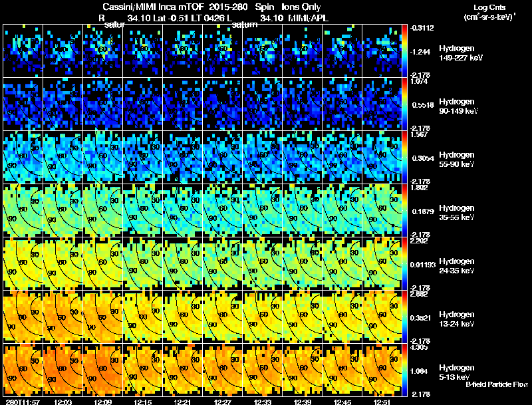Image resolution: width=532 pixels, height=405 pixels.
Task: Click the 2015-280 date in the title
Action: tap(228, 7)
